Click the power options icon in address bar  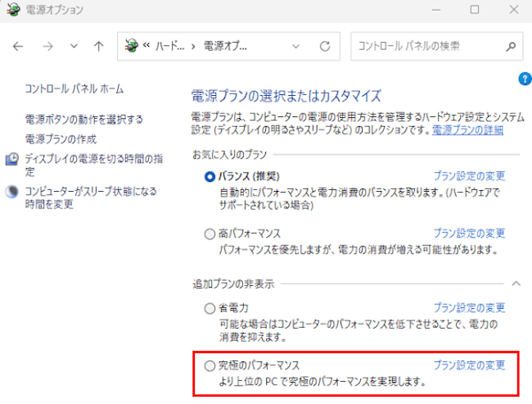click(x=131, y=46)
